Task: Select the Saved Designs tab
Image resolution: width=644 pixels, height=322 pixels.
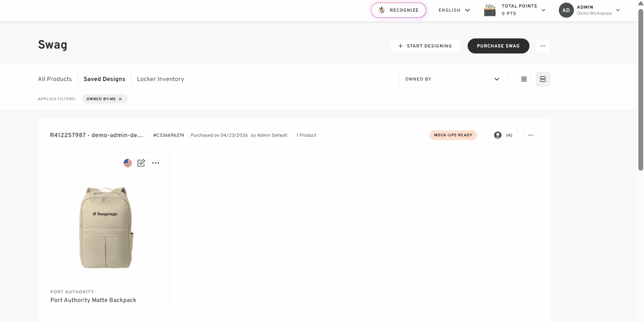Action: point(104,79)
